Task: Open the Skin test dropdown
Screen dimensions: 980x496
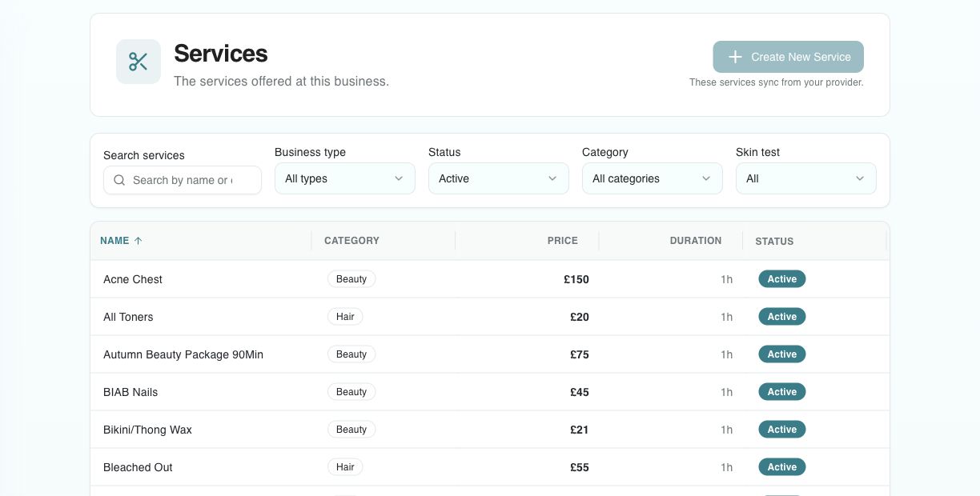Action: click(806, 178)
